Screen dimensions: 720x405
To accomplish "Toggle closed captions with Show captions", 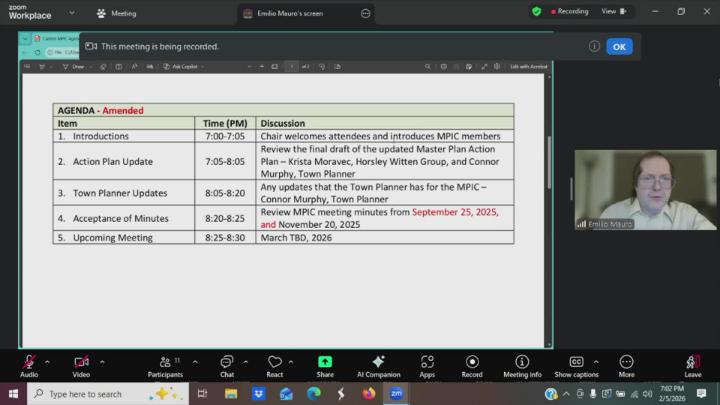I will [x=576, y=362].
